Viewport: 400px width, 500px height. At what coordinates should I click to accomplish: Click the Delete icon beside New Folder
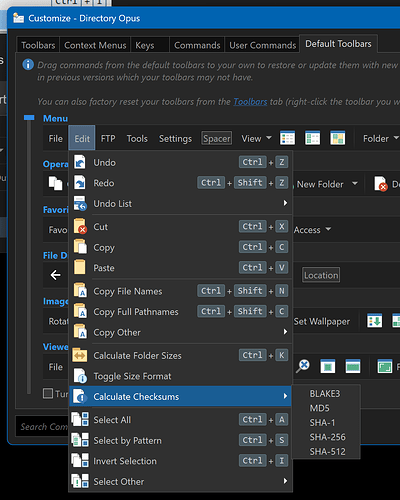(x=381, y=184)
